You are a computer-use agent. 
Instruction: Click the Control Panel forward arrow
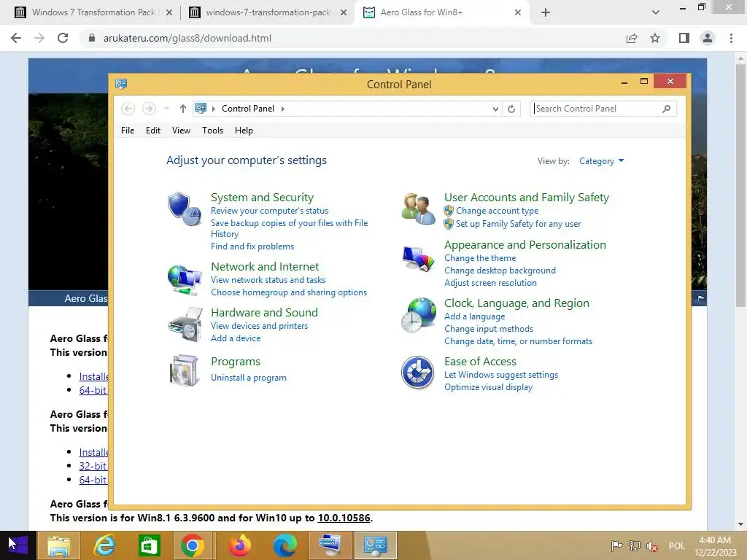point(149,109)
